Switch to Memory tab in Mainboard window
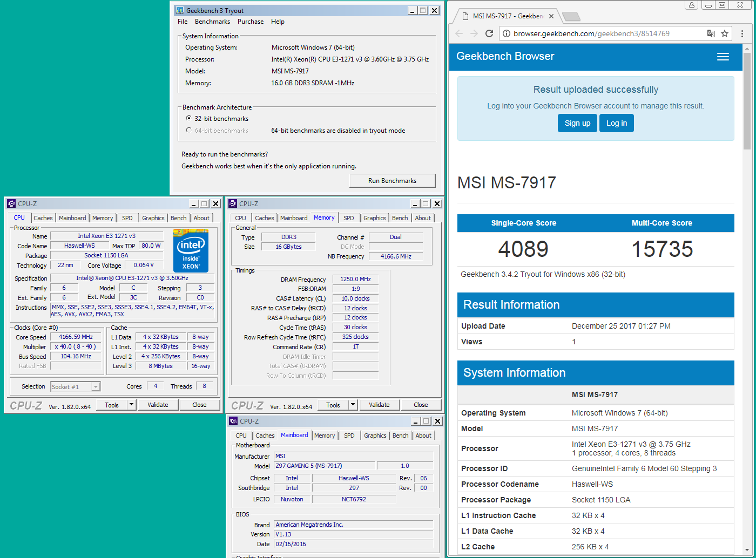756x558 pixels. click(x=325, y=435)
